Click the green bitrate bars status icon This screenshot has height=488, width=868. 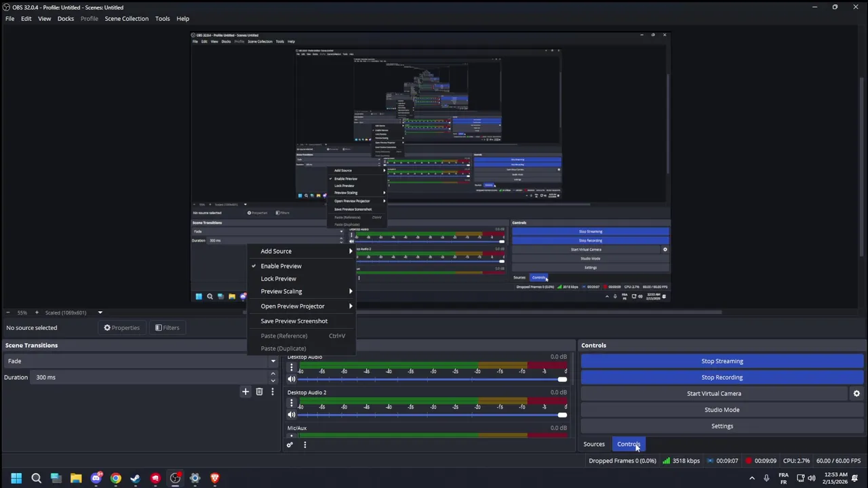point(667,461)
